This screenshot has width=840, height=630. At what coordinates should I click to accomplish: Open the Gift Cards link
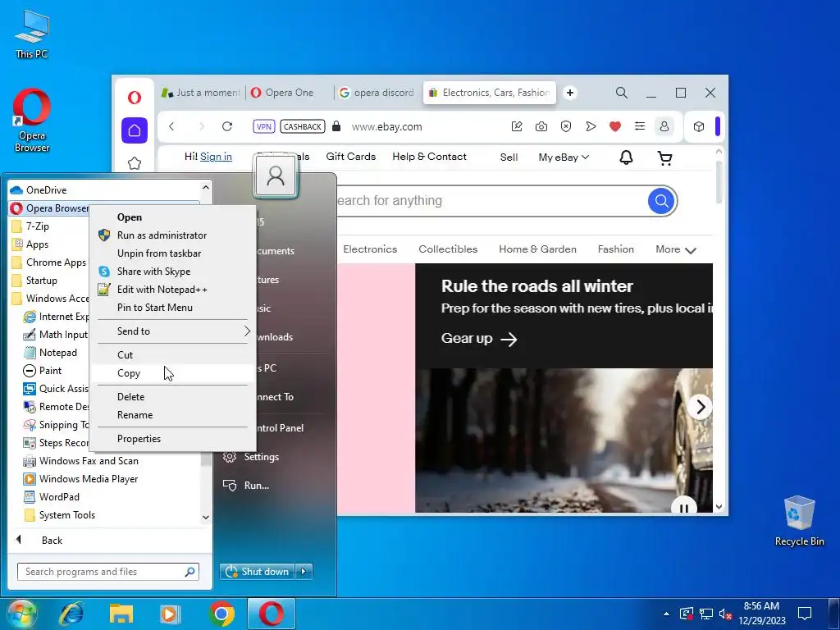pos(351,157)
